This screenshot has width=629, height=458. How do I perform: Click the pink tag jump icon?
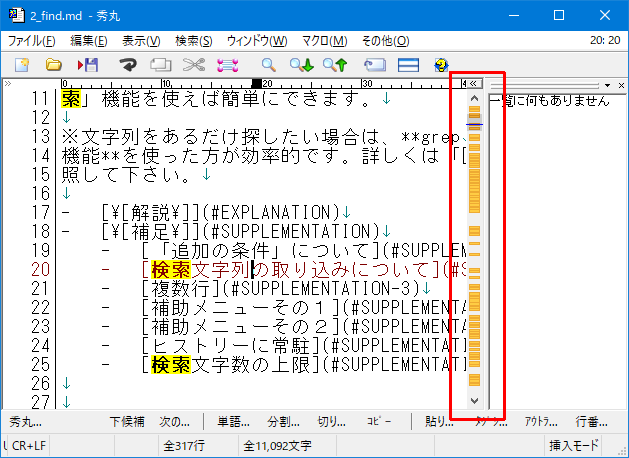point(228,65)
